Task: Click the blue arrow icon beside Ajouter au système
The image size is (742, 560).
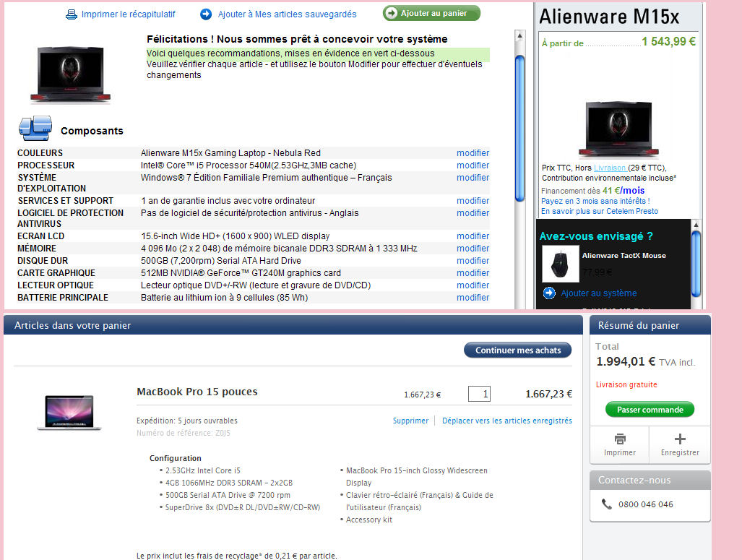Action: [x=549, y=293]
